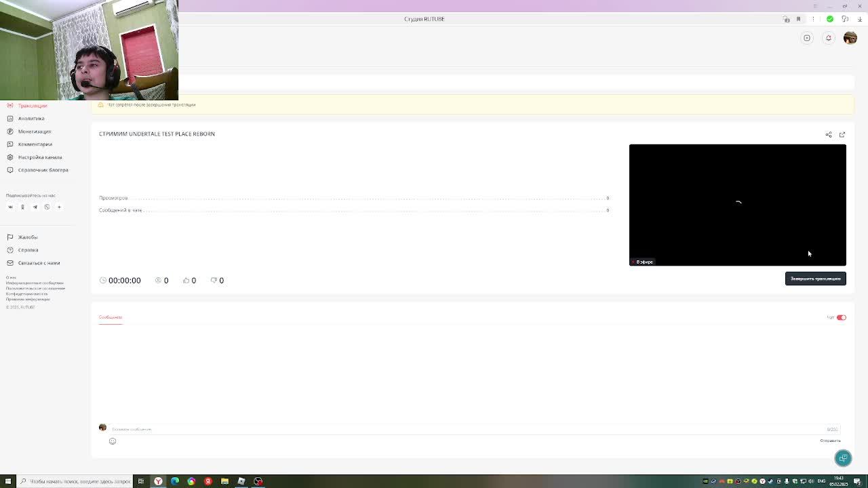Open the browser downloads arrow icon
This screenshot has height=488, width=868.
[859, 19]
